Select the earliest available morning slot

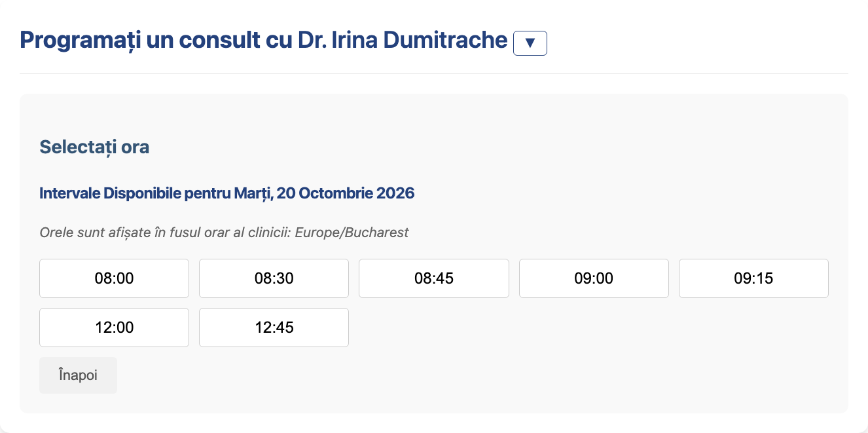tap(114, 278)
